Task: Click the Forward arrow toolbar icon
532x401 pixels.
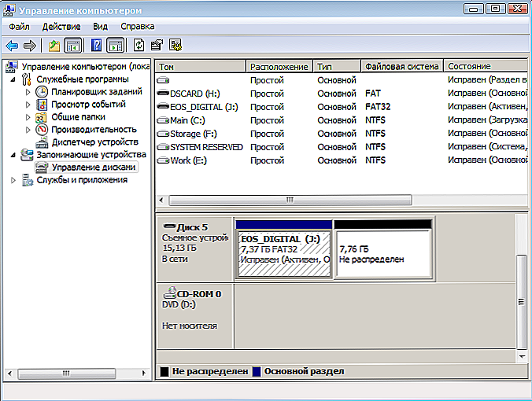Action: click(30, 46)
